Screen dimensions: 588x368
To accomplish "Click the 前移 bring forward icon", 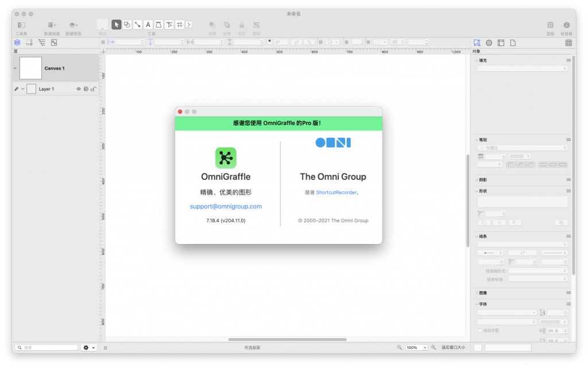I will point(212,25).
